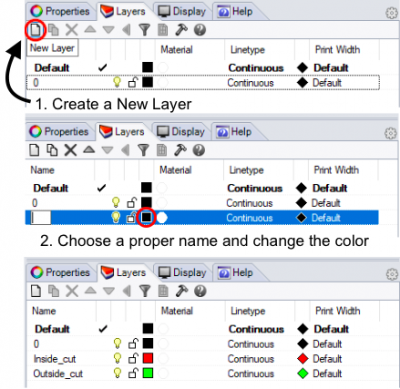Click left-pointing triangle in middle panel toolbar
Viewport: 400px width, 389px height.
tap(126, 150)
